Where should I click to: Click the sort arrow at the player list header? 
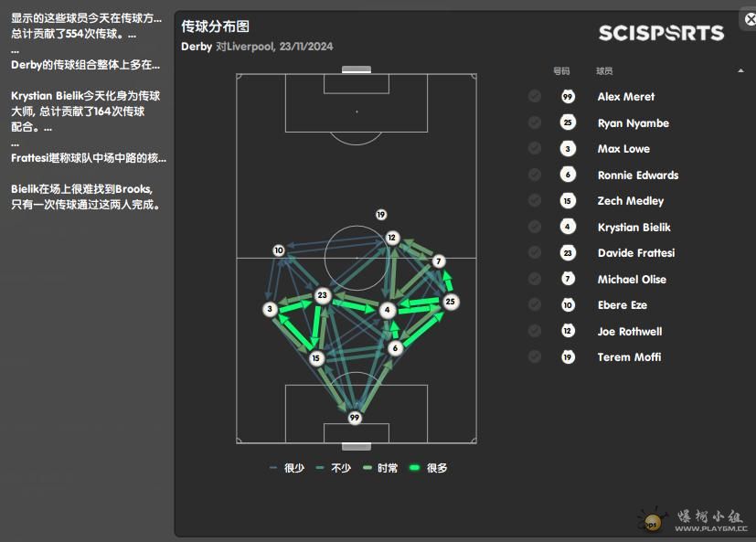pyautogui.click(x=740, y=71)
